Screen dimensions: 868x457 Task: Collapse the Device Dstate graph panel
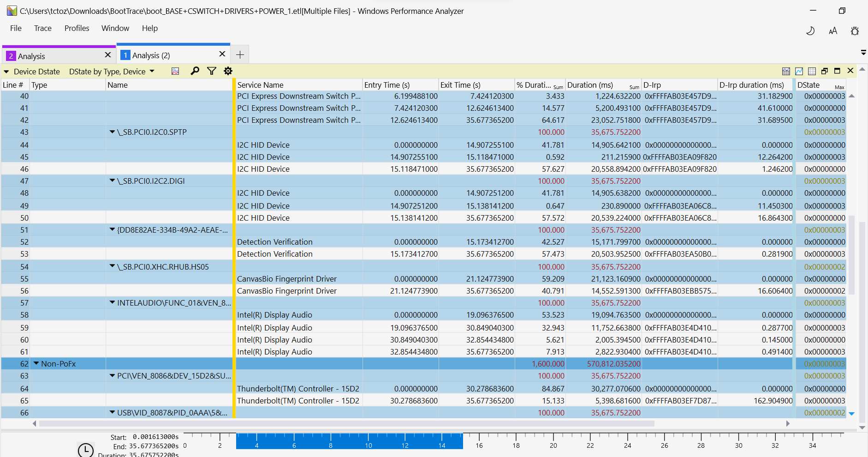[6, 72]
